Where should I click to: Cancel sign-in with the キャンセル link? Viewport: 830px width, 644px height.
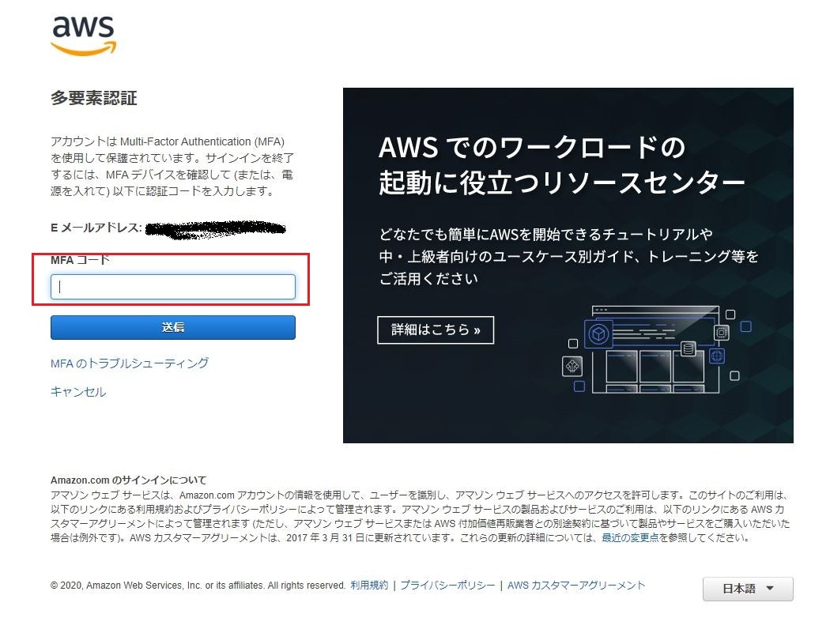[78, 392]
